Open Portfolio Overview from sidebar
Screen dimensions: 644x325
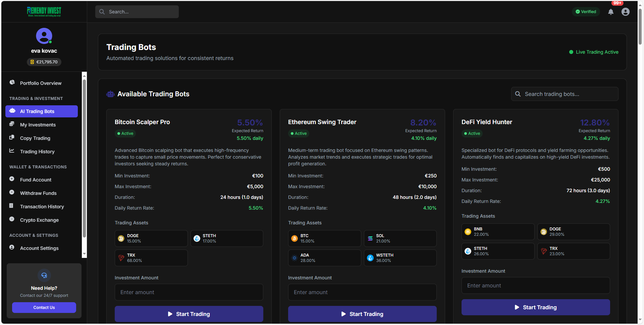(x=42, y=83)
